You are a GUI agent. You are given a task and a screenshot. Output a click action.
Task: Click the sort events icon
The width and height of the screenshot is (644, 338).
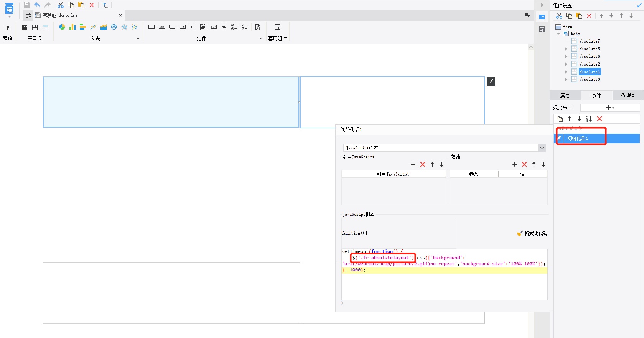click(x=590, y=119)
